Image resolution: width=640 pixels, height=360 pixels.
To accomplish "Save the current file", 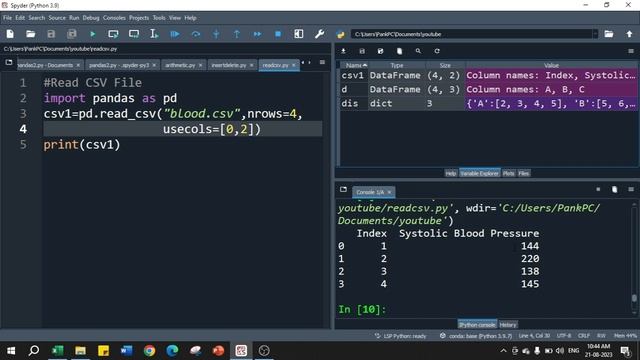I will (51, 34).
